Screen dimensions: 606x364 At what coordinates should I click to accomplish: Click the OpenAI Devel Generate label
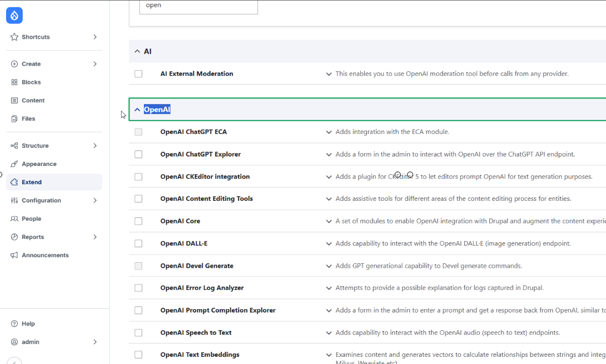[x=196, y=266]
